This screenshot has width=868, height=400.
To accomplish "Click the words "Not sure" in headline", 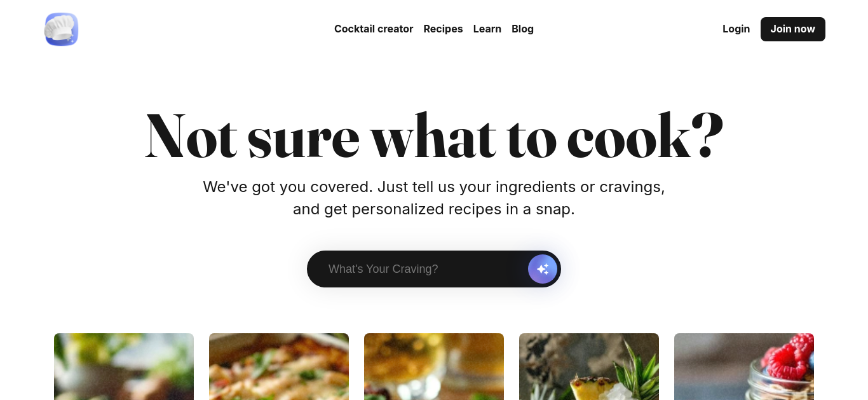I will [252, 137].
